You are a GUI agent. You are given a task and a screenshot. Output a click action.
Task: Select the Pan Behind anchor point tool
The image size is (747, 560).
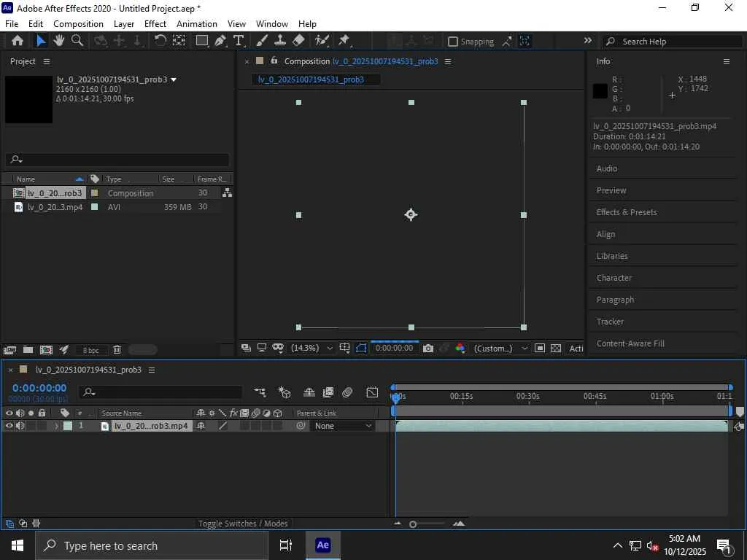click(x=179, y=41)
